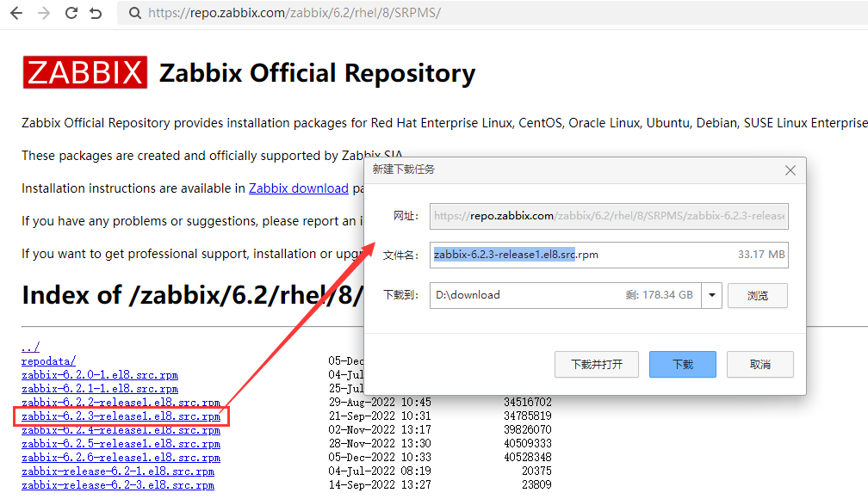Click the 取消 cancel button

pyautogui.click(x=759, y=364)
